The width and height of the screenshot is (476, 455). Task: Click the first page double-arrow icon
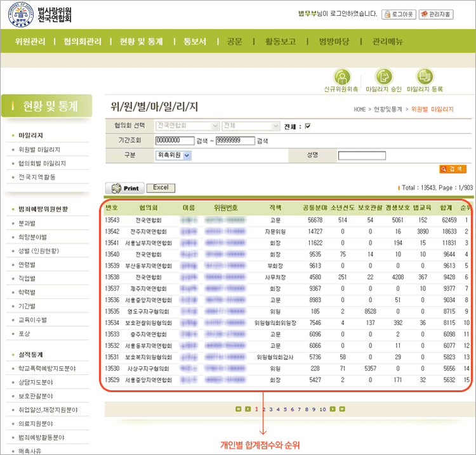tap(239, 409)
